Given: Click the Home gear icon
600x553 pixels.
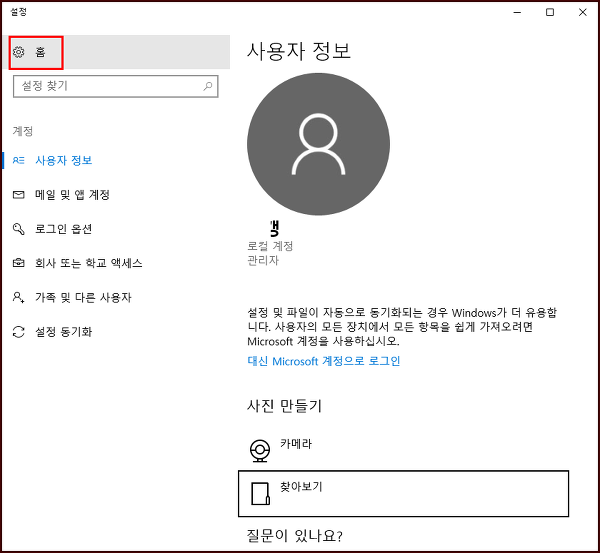Looking at the screenshot, I should coord(18,52).
